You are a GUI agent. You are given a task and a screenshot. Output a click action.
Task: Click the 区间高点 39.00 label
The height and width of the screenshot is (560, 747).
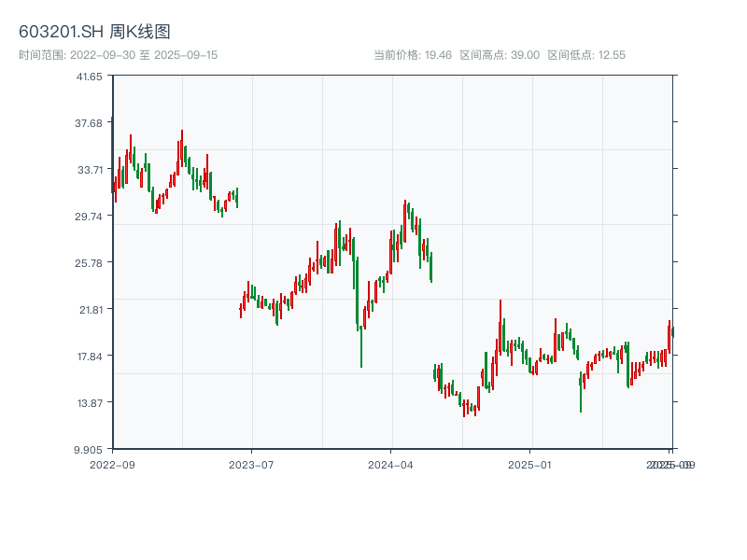pos(500,55)
